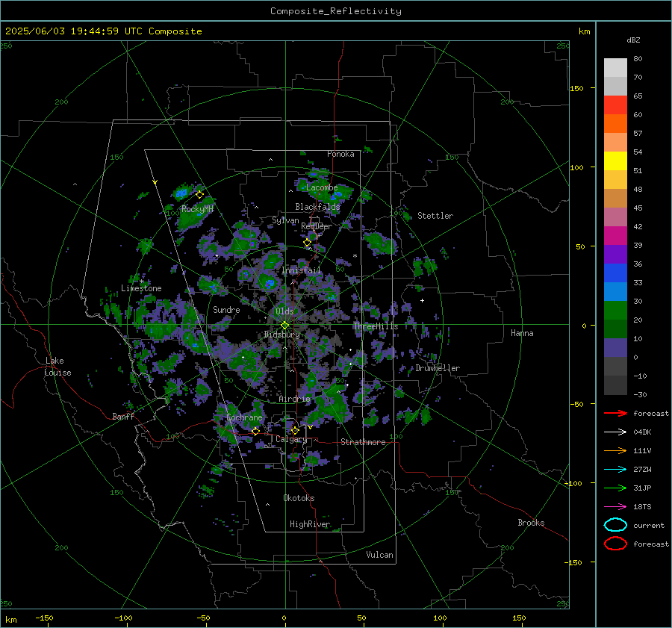
Task: Click the Sylvan label on the map
Action: coord(285,220)
